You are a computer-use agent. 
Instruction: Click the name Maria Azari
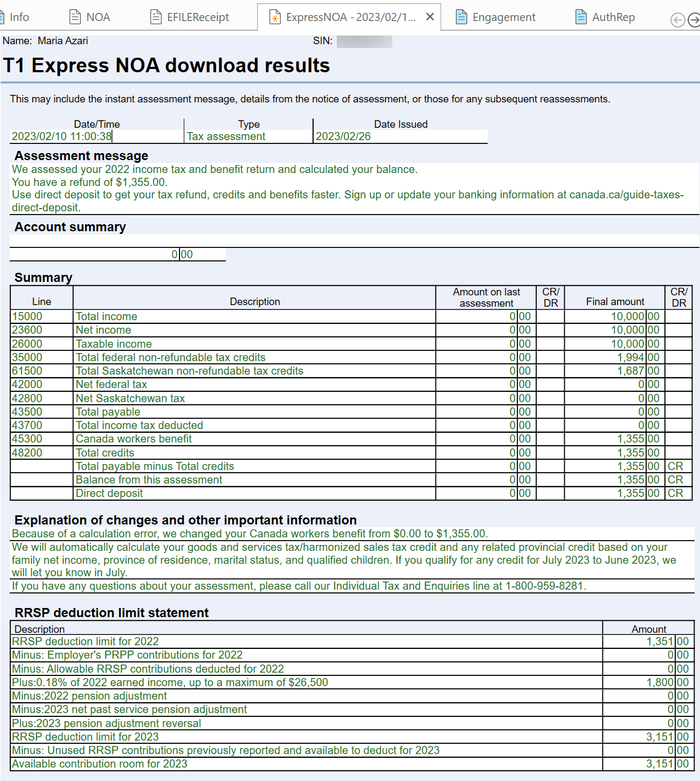[x=63, y=40]
